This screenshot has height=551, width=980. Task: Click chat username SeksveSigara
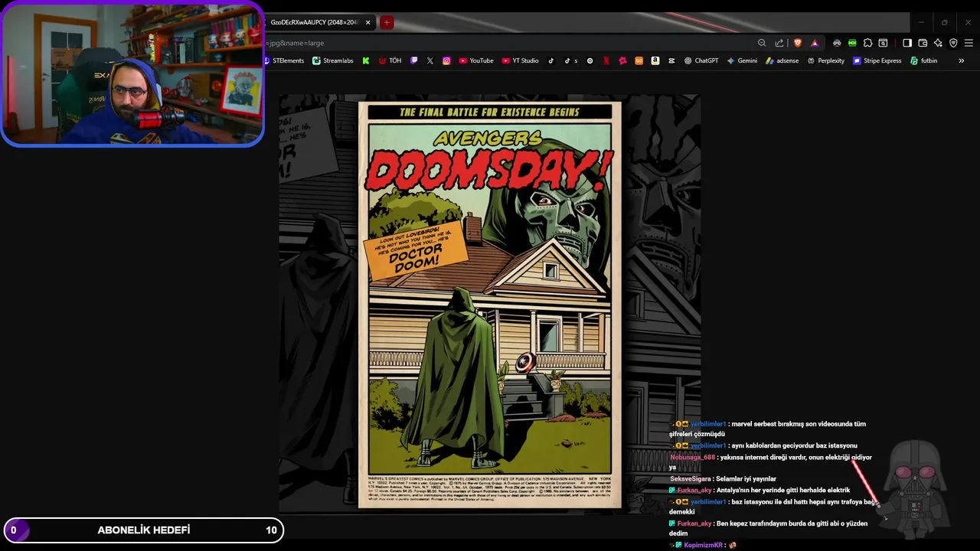coord(691,479)
